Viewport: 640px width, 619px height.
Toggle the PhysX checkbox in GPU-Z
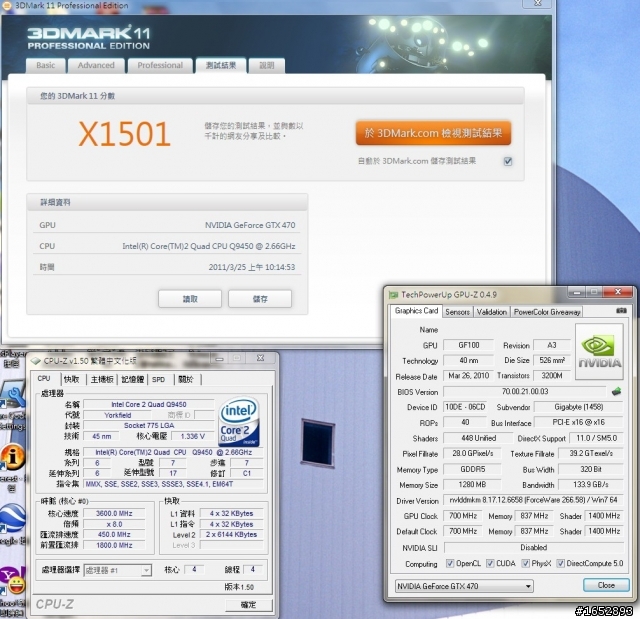[x=525, y=564]
